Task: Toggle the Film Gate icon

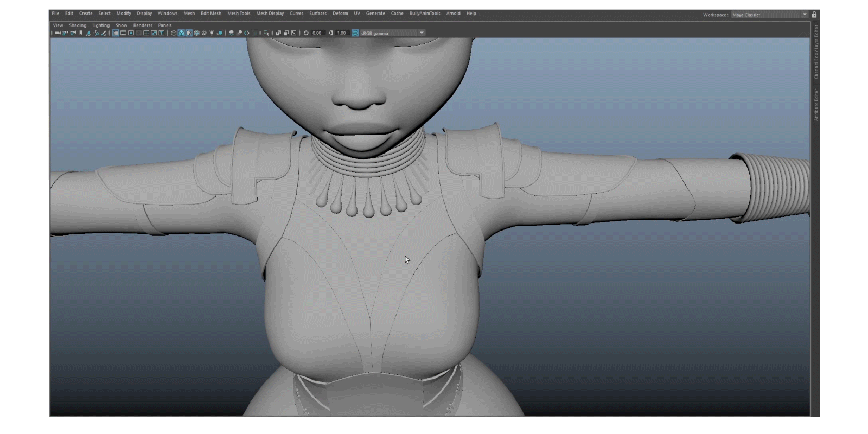Action: pyautogui.click(x=123, y=33)
